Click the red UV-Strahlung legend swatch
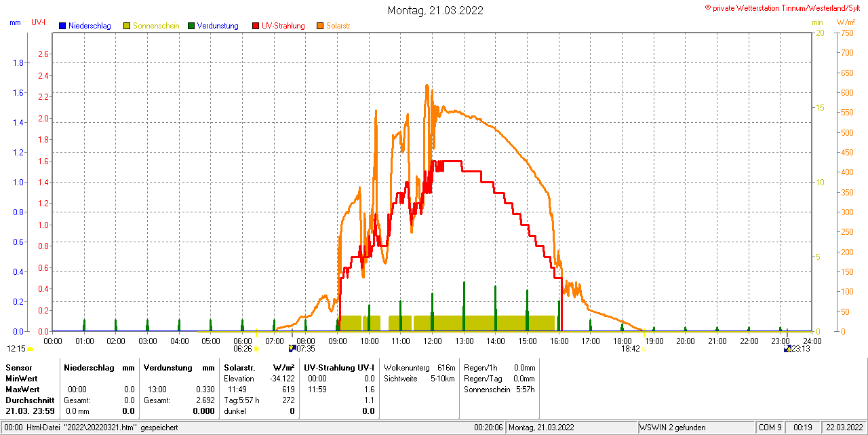Image resolution: width=868 pixels, height=435 pixels. tap(256, 26)
